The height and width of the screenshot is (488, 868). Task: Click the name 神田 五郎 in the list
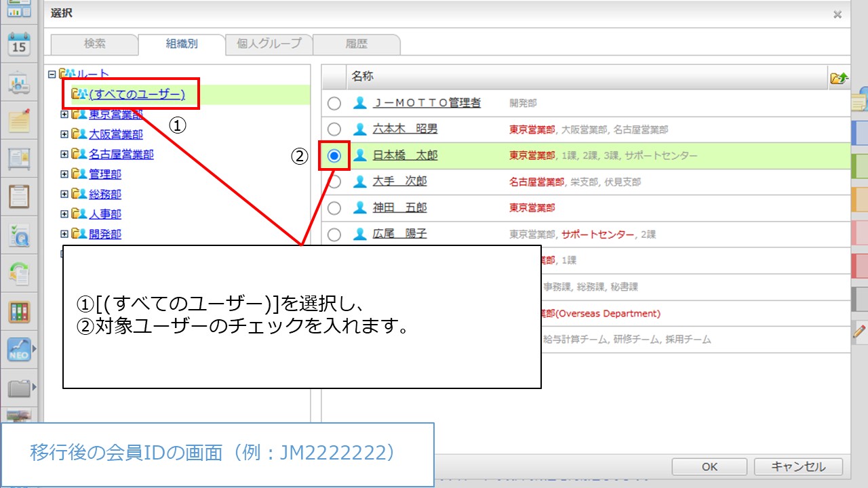(x=400, y=208)
